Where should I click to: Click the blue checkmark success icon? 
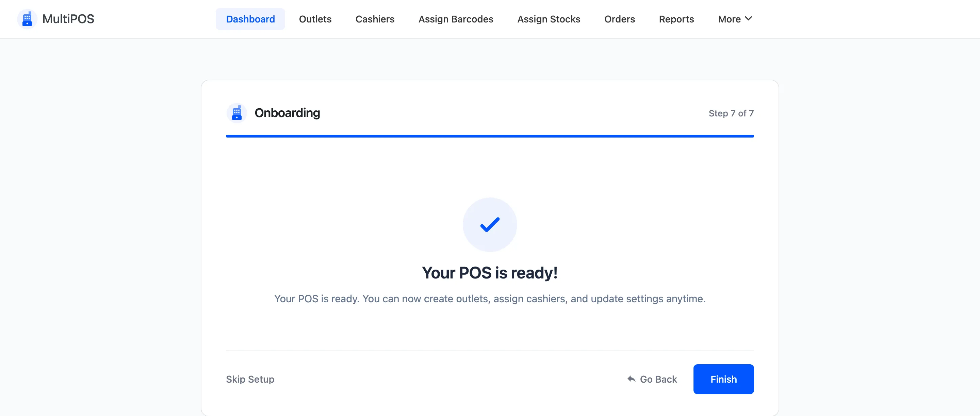coord(490,225)
